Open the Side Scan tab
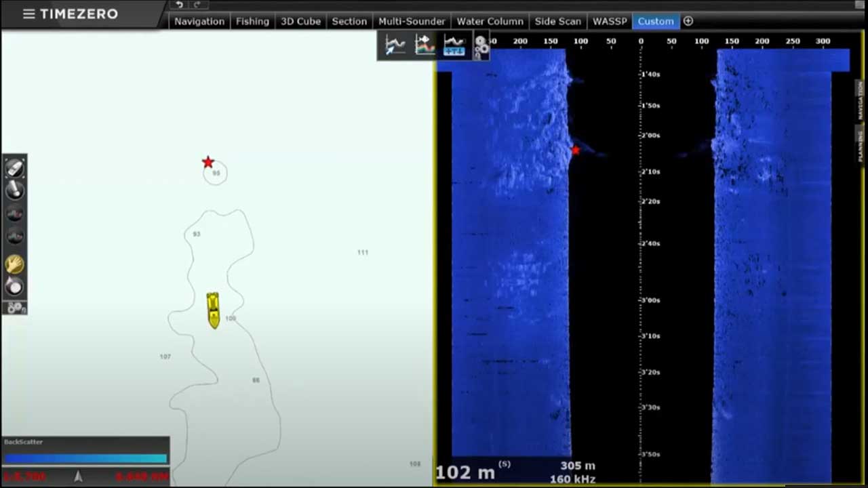868x488 pixels. coord(557,21)
